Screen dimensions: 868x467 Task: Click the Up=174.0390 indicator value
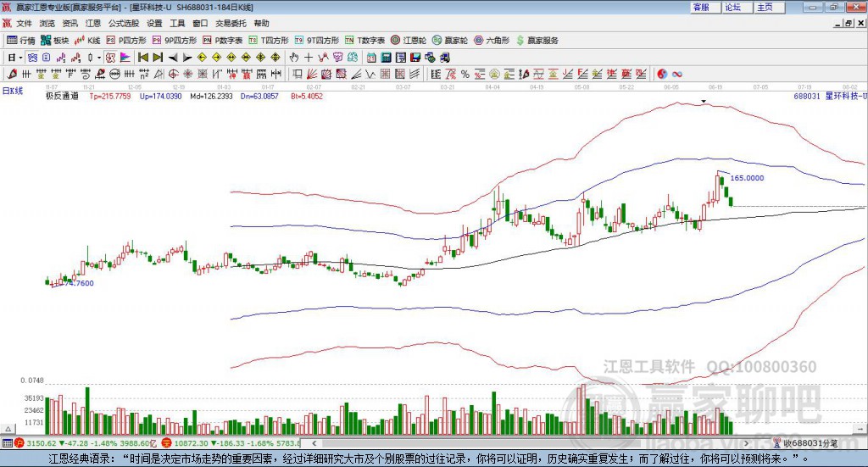point(160,97)
